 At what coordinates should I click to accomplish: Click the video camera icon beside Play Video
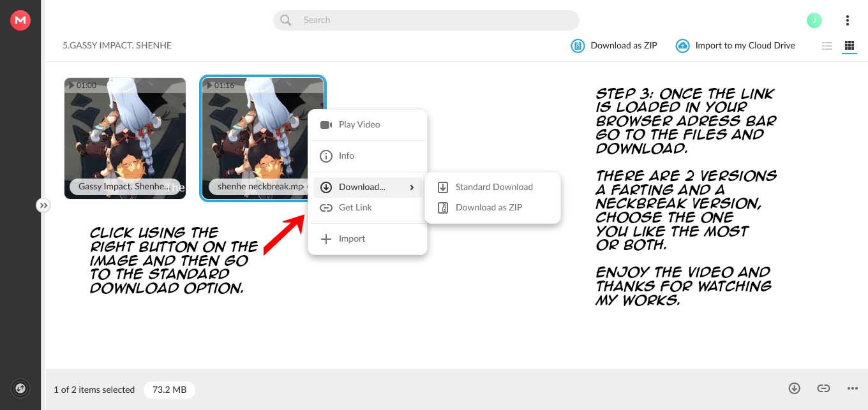coord(326,124)
